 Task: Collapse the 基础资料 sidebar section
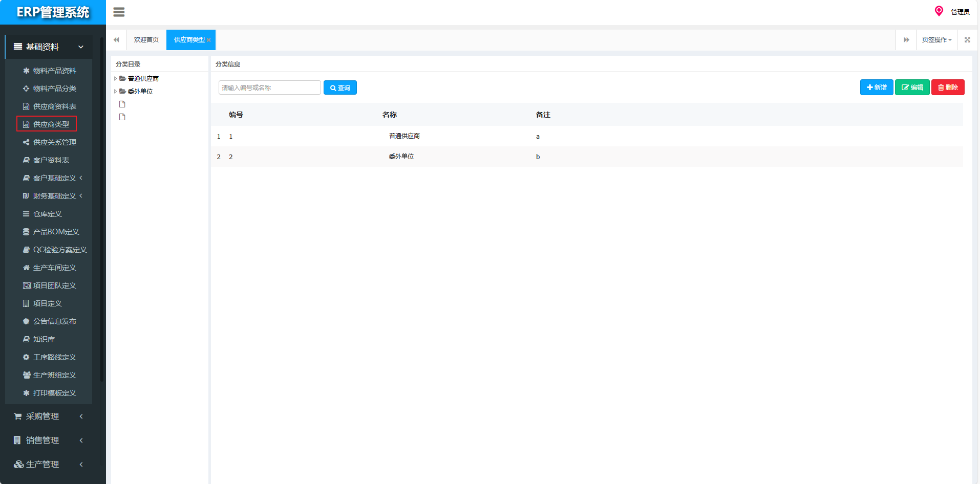[49, 47]
